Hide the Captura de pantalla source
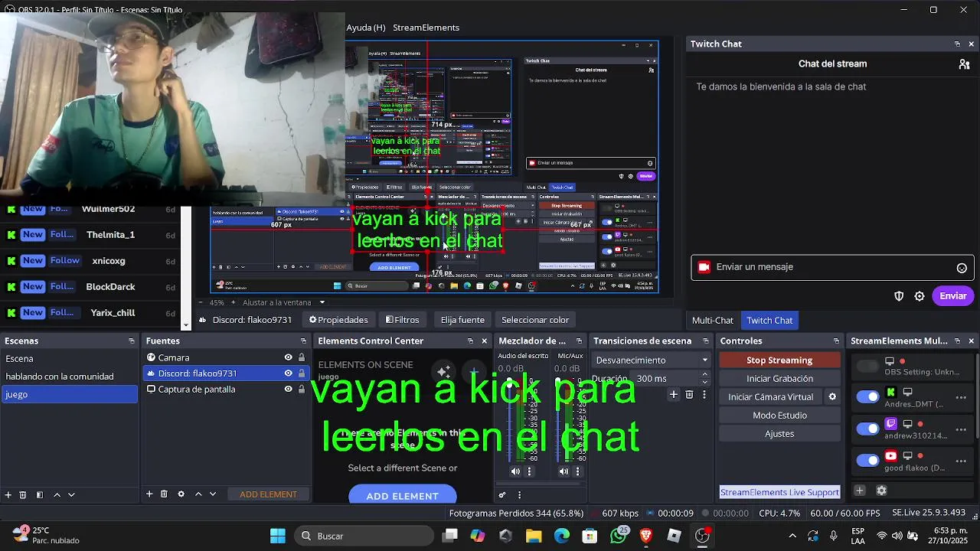 point(288,389)
